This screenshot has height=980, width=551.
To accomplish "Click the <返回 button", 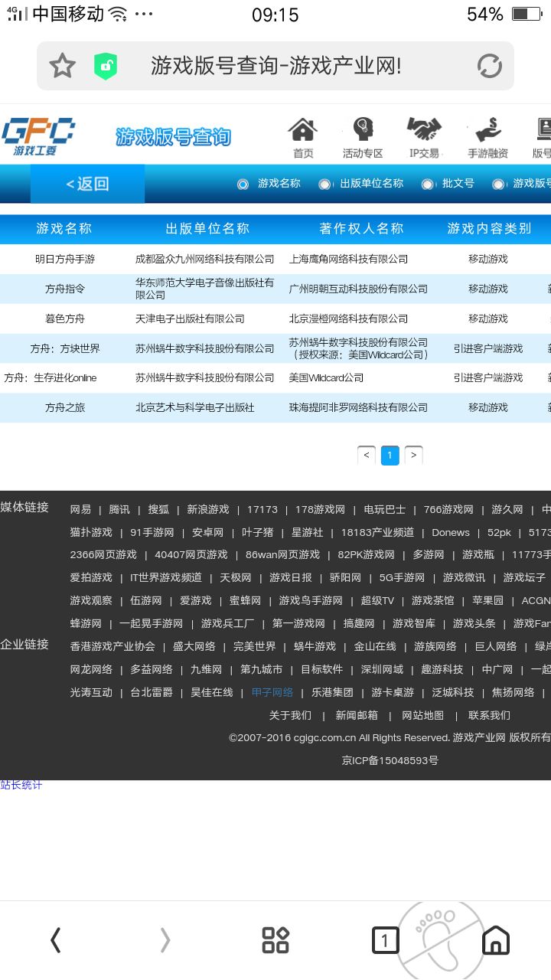I will tap(87, 184).
